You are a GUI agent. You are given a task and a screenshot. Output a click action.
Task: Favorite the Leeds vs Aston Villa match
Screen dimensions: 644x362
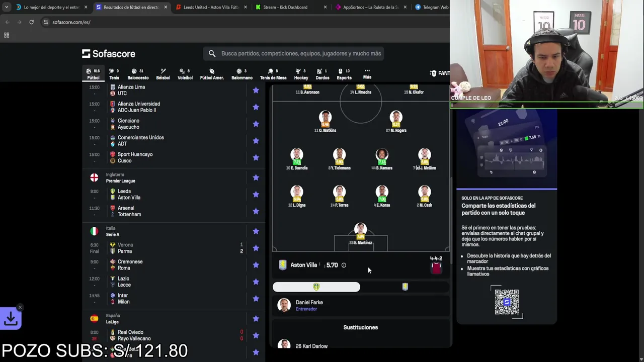click(x=256, y=194)
